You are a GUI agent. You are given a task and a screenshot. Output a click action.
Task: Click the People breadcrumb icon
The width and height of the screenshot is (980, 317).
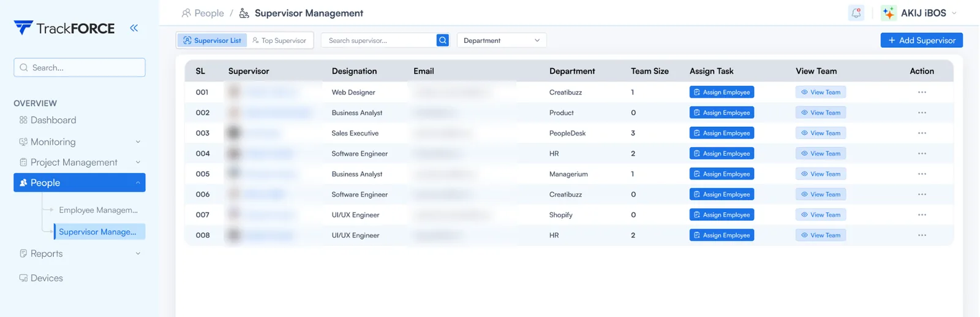coord(186,13)
